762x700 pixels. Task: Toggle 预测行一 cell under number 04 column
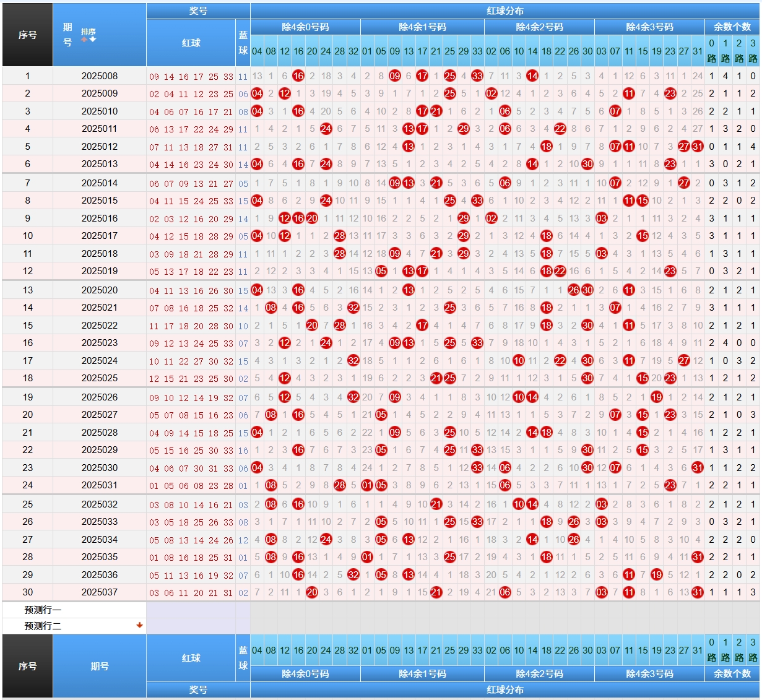point(257,610)
